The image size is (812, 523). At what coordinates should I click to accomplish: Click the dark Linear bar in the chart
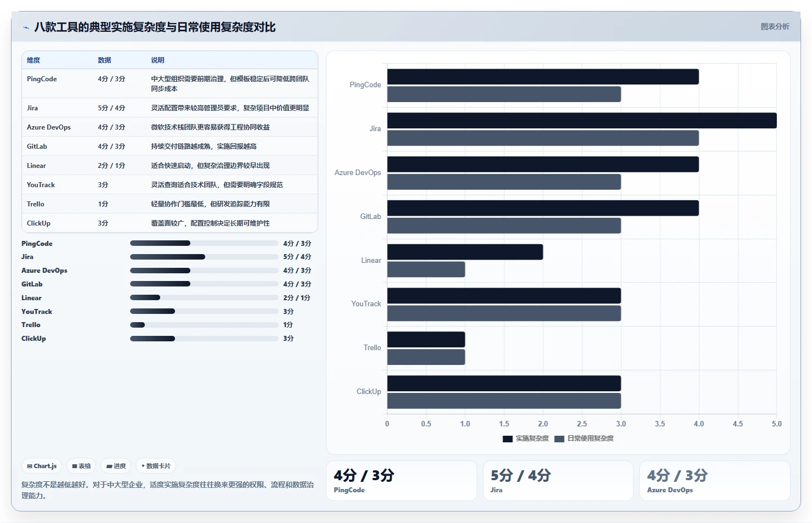coord(465,252)
